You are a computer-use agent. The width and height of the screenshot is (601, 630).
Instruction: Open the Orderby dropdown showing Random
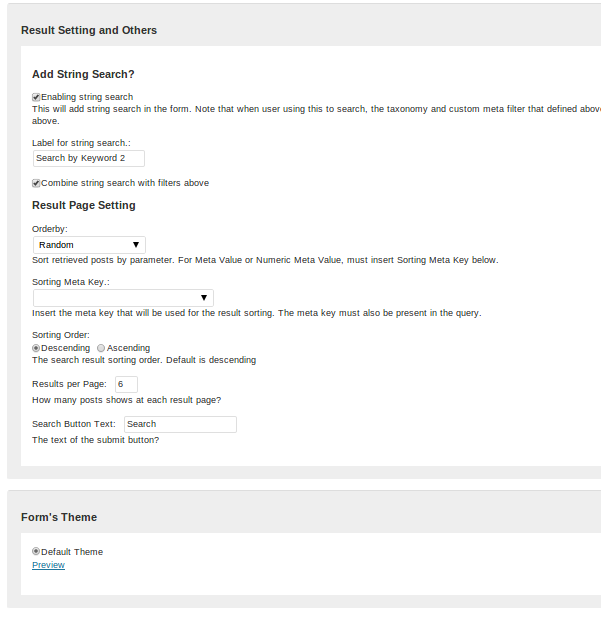pos(89,245)
